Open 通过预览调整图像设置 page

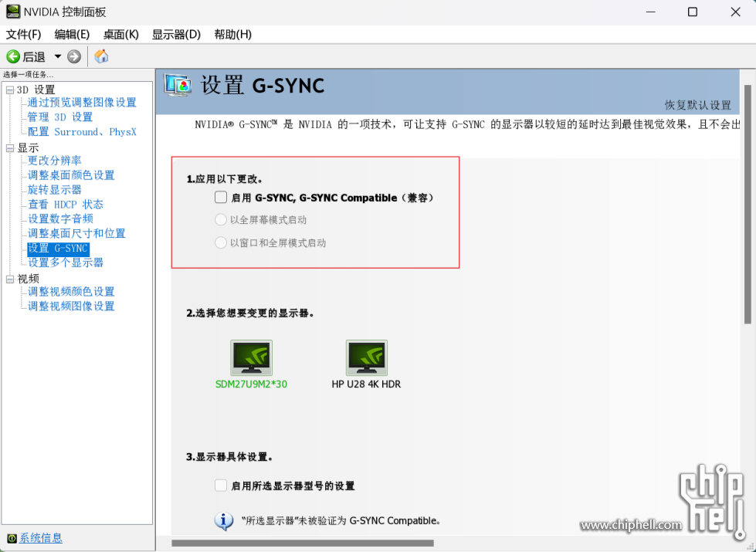82,102
